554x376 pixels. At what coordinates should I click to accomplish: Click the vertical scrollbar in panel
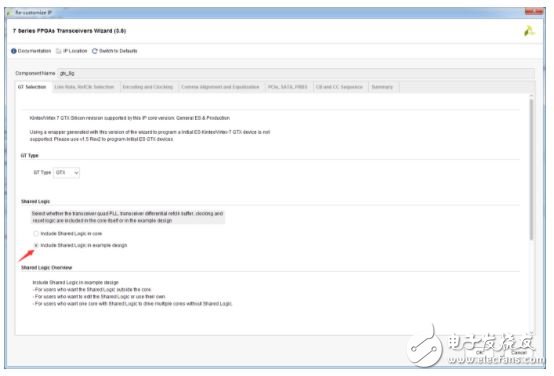coord(531,170)
